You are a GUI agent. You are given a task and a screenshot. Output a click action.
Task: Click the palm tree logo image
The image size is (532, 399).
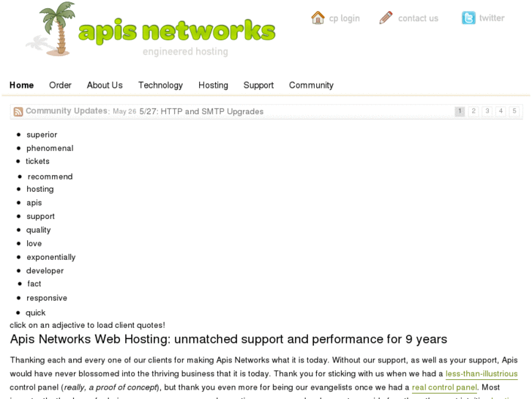click(51, 29)
